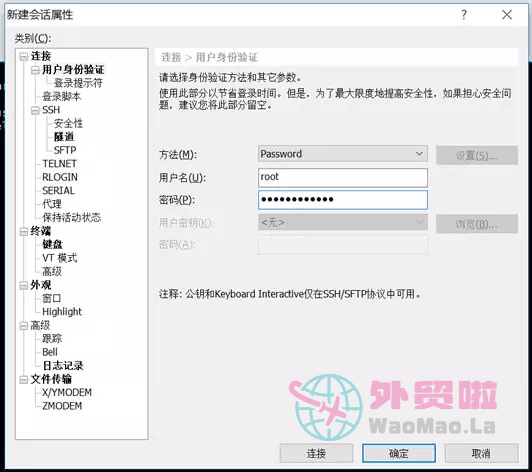This screenshot has height=472, width=532.
Task: Click the ? help button in title bar
Action: 464,15
